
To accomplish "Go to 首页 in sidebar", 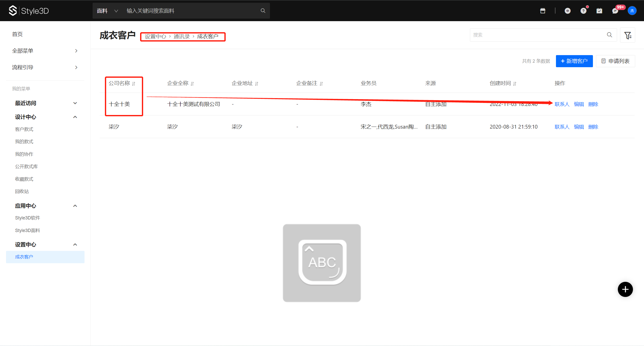I will [17, 34].
